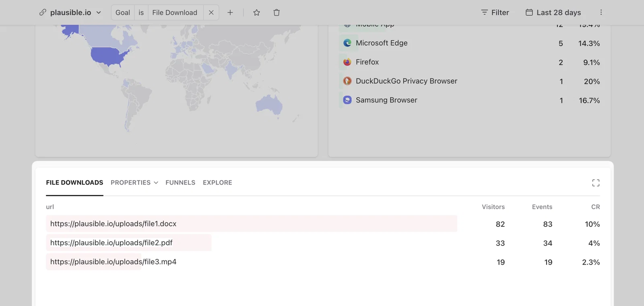Screen dimensions: 644x306
Task: Select the Firefox row label
Action: [x=367, y=62]
